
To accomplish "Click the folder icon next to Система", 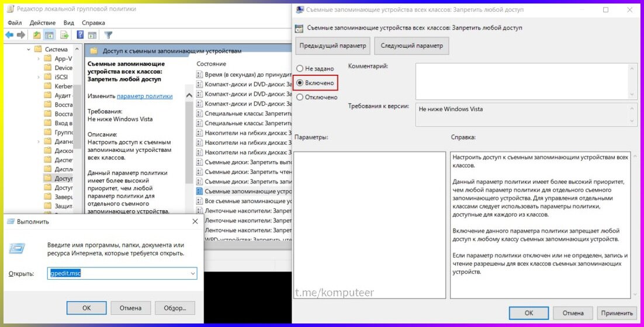I will pos(38,49).
